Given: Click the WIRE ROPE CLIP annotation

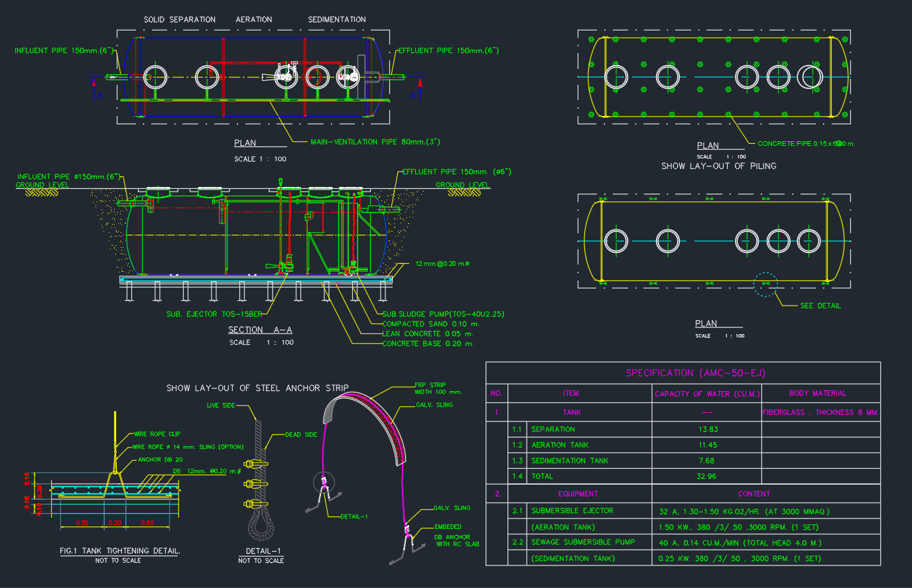Looking at the screenshot, I should [157, 434].
